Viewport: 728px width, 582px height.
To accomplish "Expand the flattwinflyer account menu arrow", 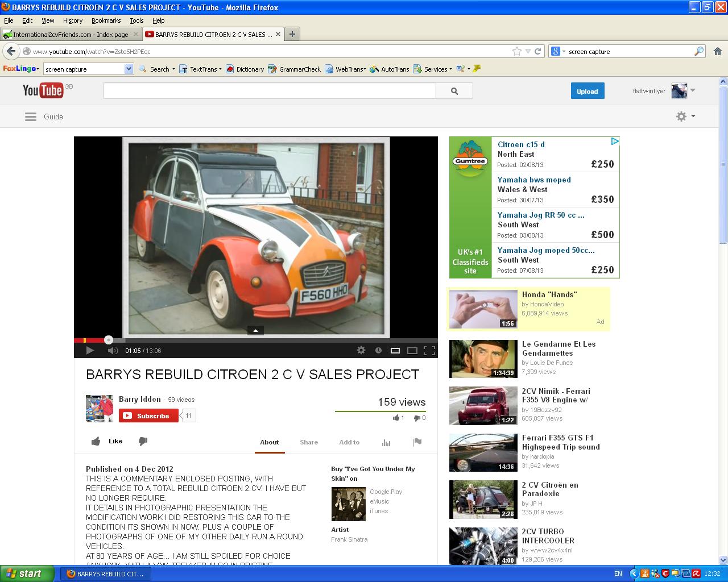I will pos(693,90).
